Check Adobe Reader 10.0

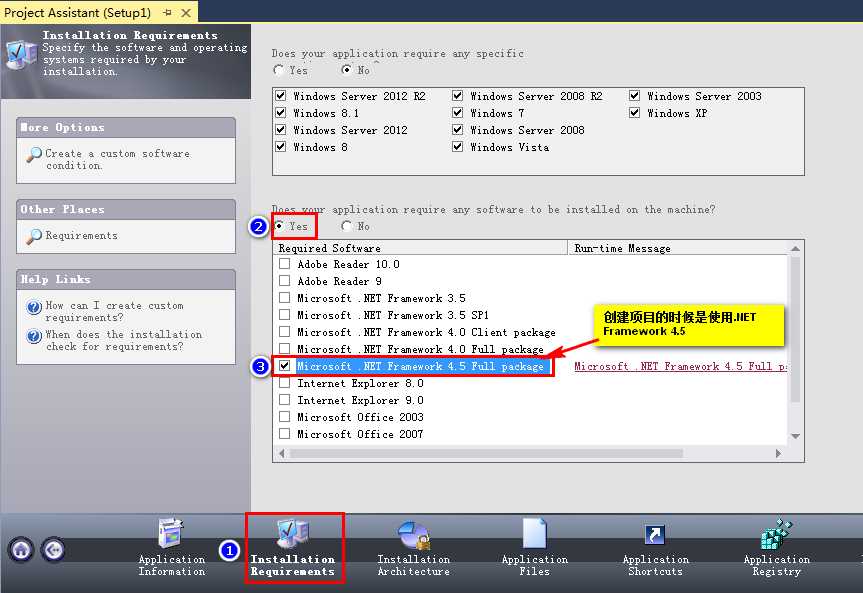pyautogui.click(x=284, y=264)
